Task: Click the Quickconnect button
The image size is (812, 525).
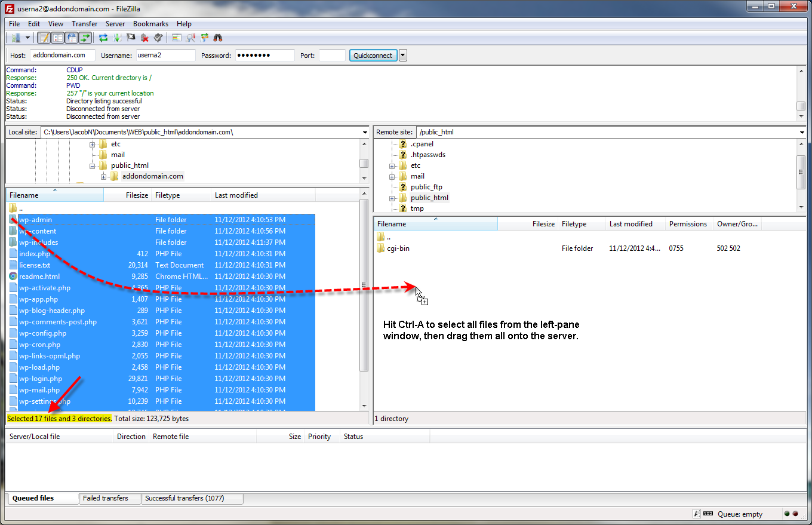Action: point(373,55)
